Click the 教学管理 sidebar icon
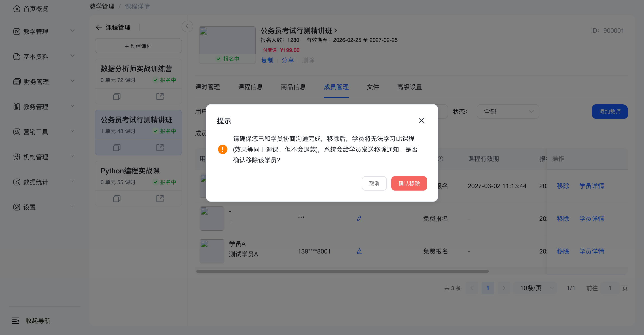This screenshot has width=644, height=335. tap(17, 32)
